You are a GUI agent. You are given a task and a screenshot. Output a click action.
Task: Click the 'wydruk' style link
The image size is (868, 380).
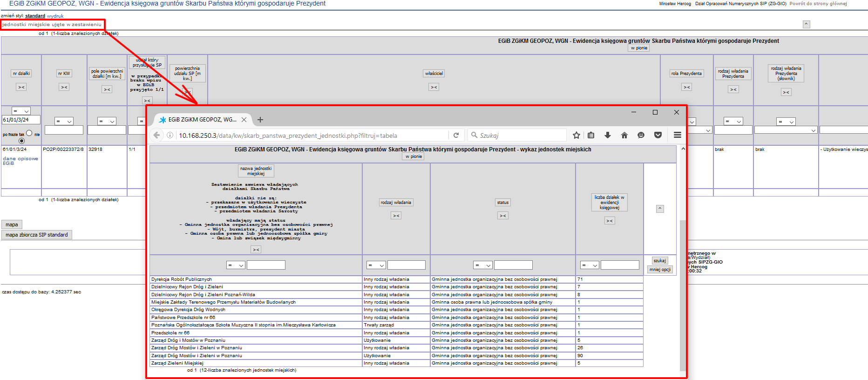tap(55, 16)
